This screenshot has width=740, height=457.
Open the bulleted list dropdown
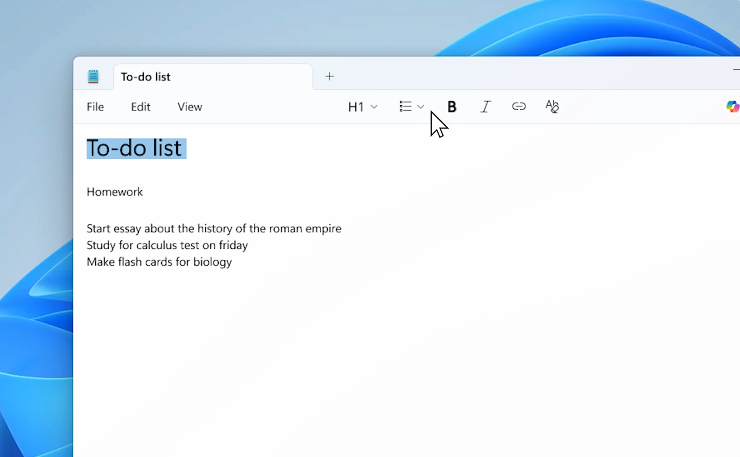pos(412,107)
